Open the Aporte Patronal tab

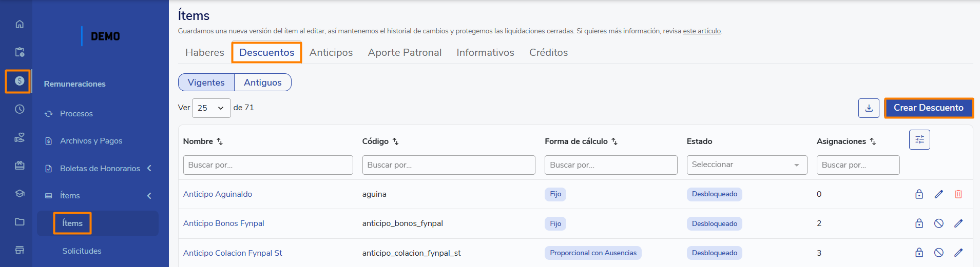point(405,53)
